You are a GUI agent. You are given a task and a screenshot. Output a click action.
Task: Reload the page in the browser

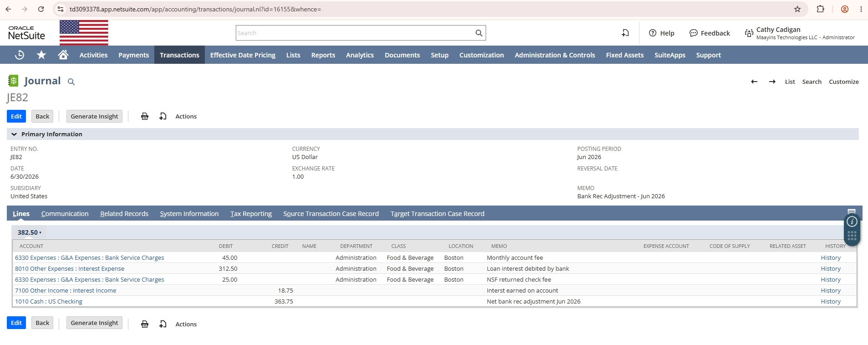pyautogui.click(x=41, y=9)
